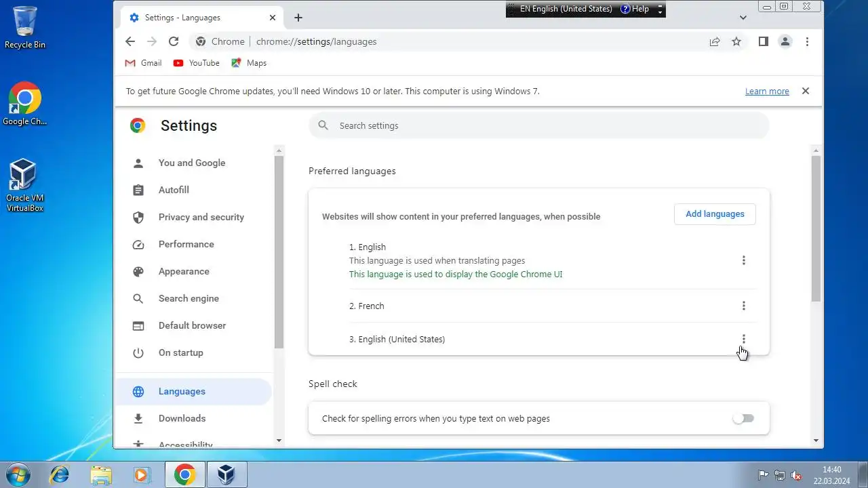The height and width of the screenshot is (488, 868).
Task: Click the Add languages button
Action: (x=715, y=214)
